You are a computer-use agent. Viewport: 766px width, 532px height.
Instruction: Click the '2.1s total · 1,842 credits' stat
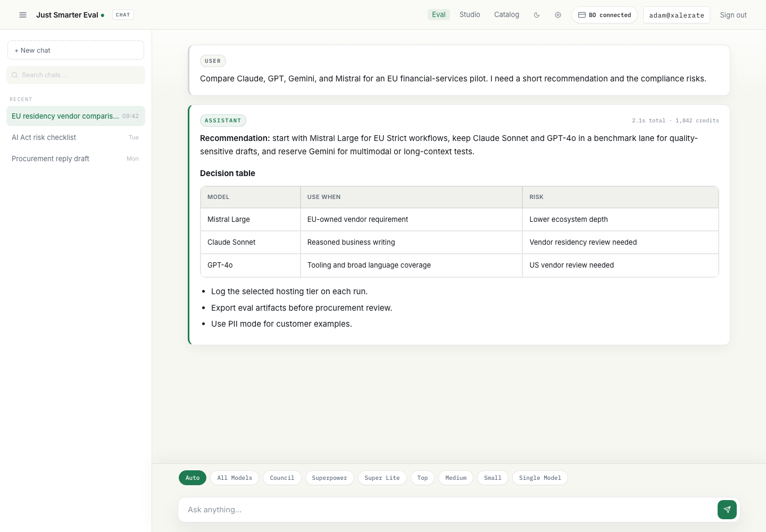coord(675,121)
